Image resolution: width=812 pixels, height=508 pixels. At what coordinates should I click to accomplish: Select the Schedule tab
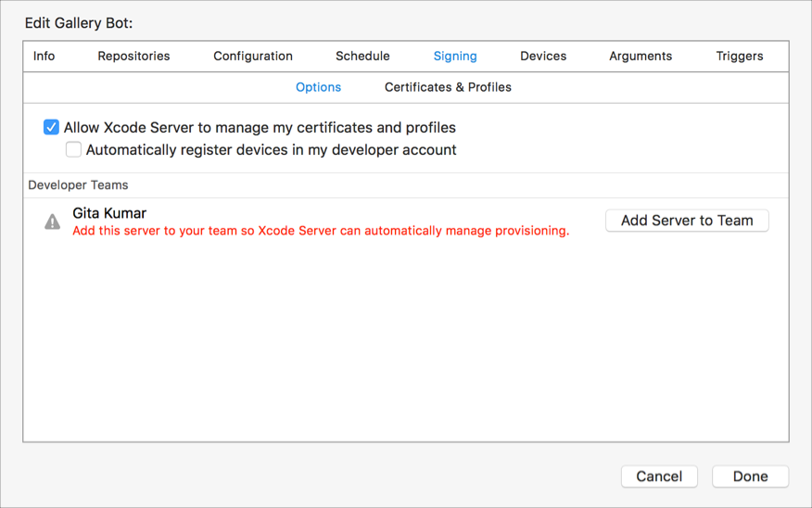click(x=362, y=57)
